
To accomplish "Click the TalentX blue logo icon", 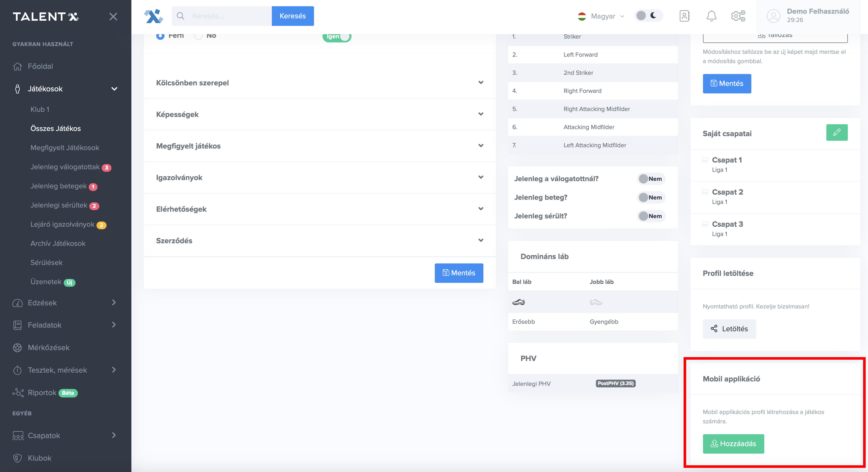I will tap(153, 16).
